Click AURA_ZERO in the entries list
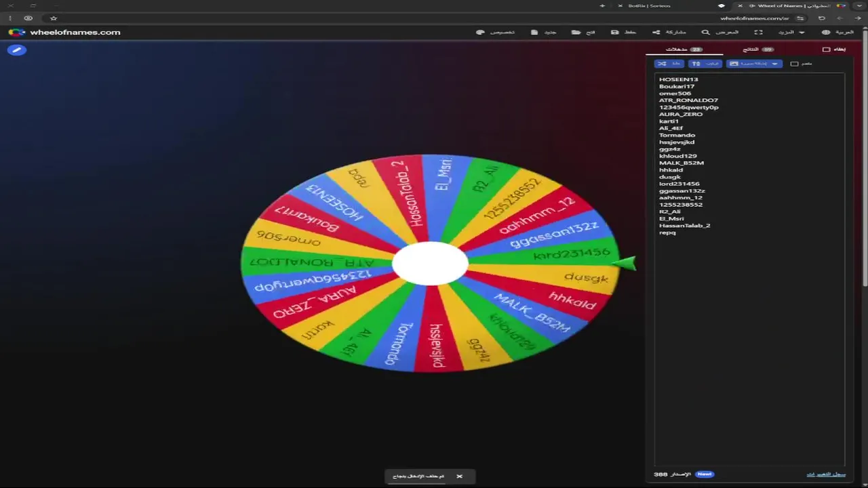 681,114
